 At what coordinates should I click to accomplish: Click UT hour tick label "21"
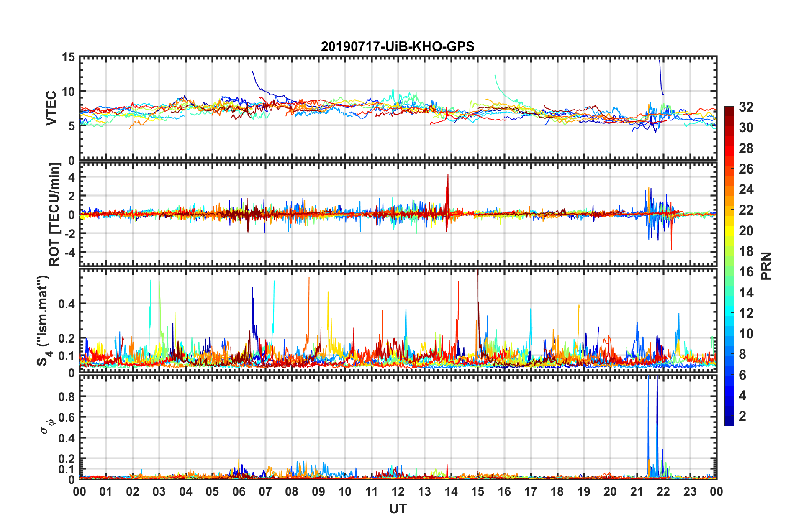point(637,491)
